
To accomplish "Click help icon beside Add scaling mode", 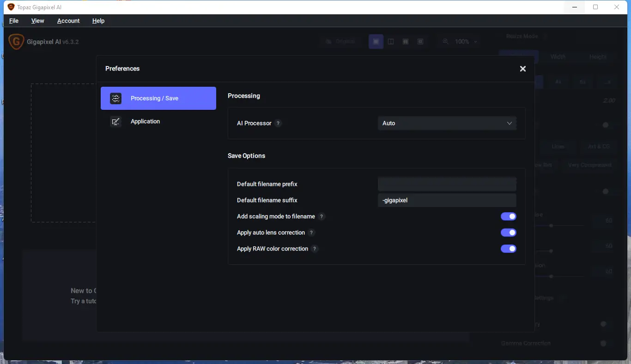I will pos(322,216).
